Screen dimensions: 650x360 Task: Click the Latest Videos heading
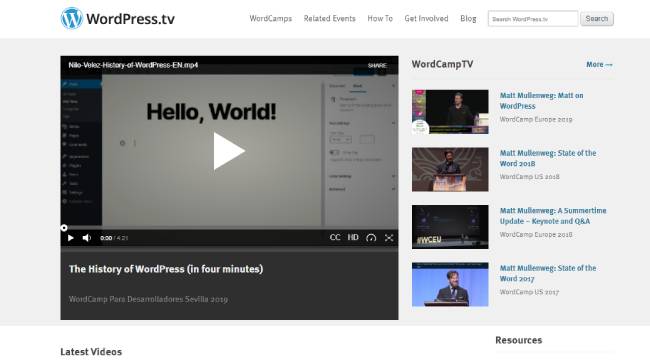click(x=91, y=352)
